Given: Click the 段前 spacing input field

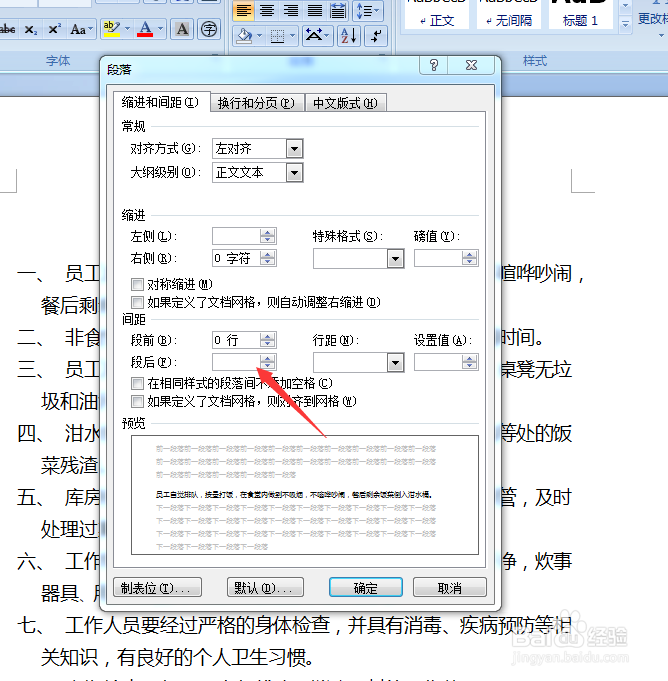Looking at the screenshot, I should [x=236, y=340].
